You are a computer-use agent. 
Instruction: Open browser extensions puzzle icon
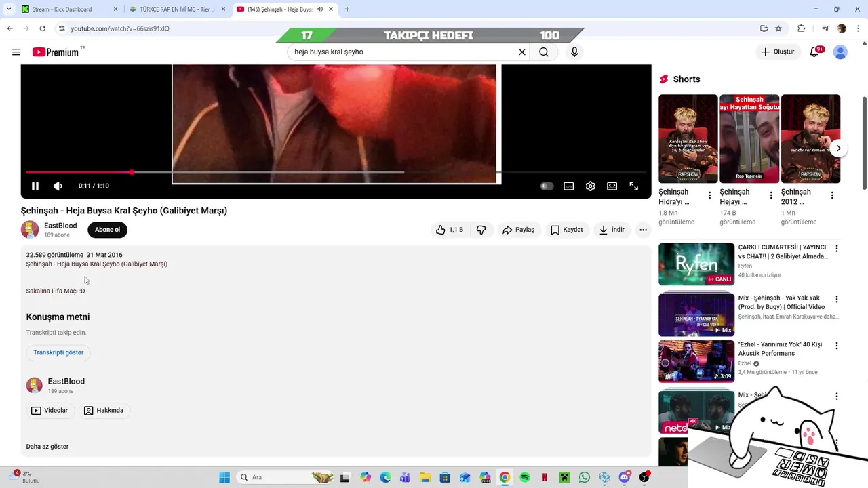pyautogui.click(x=801, y=28)
